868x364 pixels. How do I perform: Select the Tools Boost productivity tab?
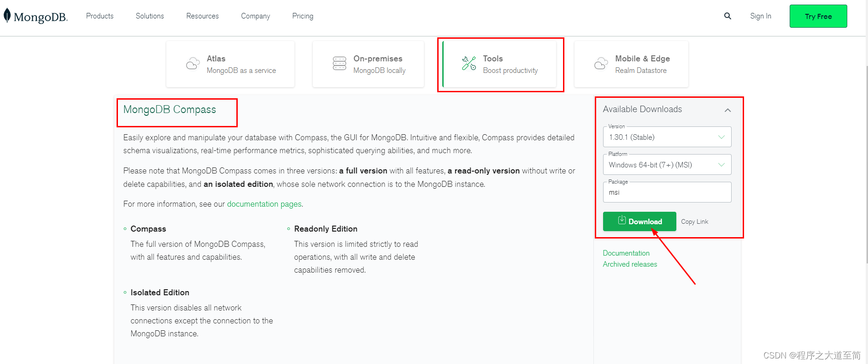(x=499, y=64)
